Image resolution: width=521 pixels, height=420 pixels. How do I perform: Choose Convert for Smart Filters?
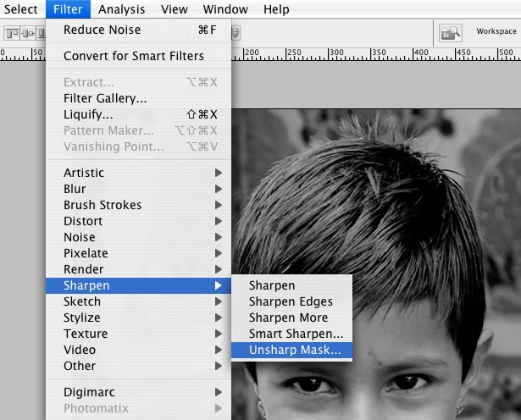138,56
